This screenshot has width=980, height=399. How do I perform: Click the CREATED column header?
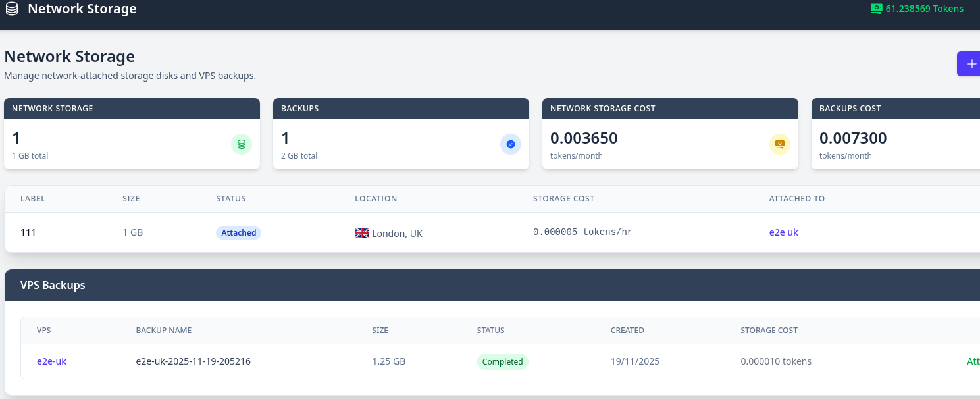pos(627,330)
